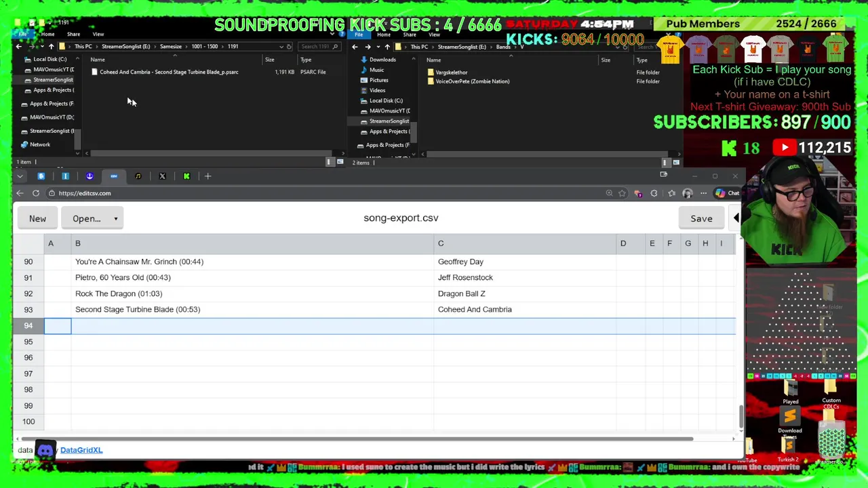Open browser settings and more menu
The height and width of the screenshot is (488, 868).
pyautogui.click(x=703, y=193)
